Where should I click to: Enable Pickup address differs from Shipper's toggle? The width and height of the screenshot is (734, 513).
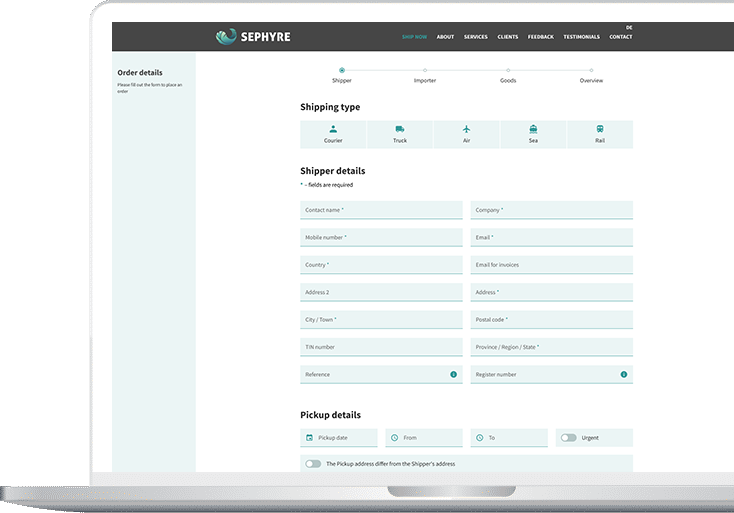coord(314,464)
